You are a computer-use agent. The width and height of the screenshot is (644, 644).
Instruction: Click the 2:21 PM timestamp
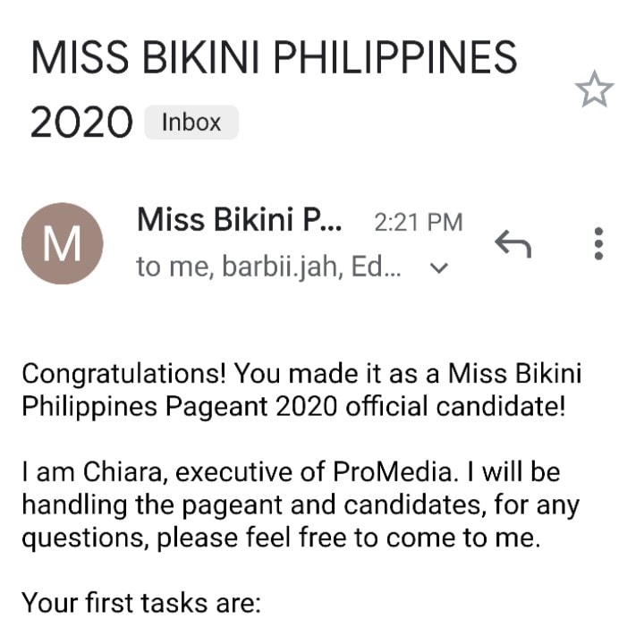[x=419, y=222]
